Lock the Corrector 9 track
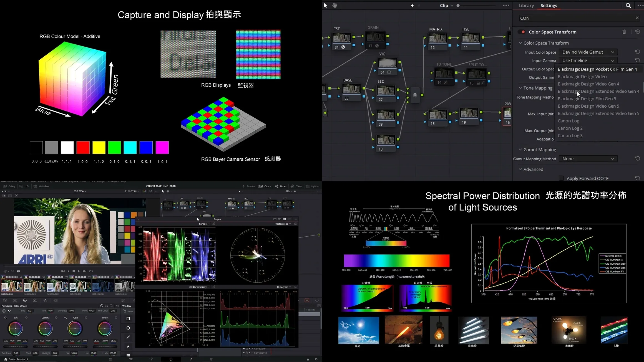 (247, 349)
